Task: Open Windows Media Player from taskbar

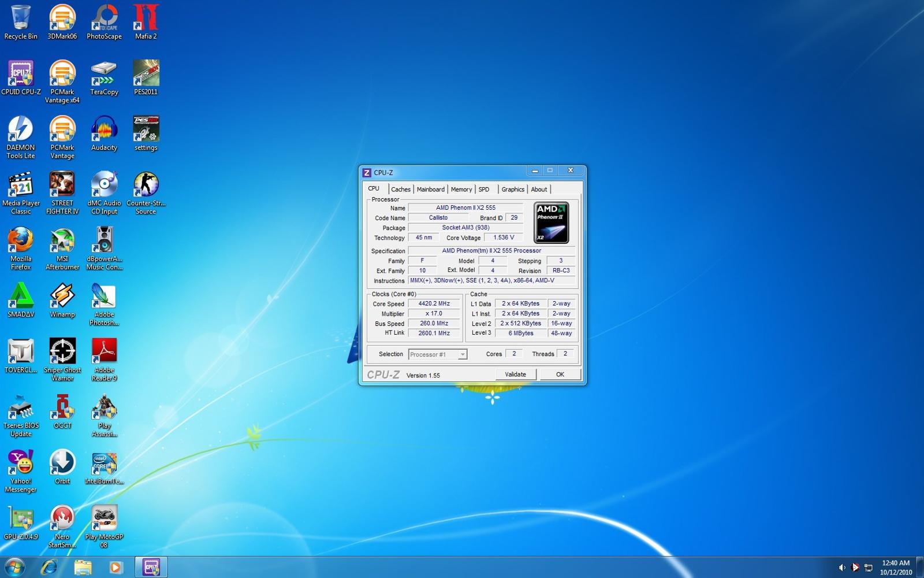Action: pyautogui.click(x=115, y=568)
